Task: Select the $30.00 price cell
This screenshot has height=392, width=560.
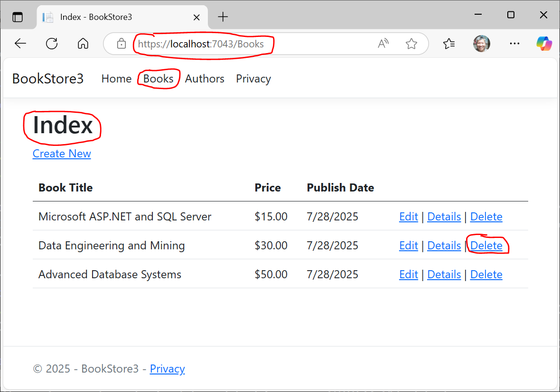Action: 271,246
